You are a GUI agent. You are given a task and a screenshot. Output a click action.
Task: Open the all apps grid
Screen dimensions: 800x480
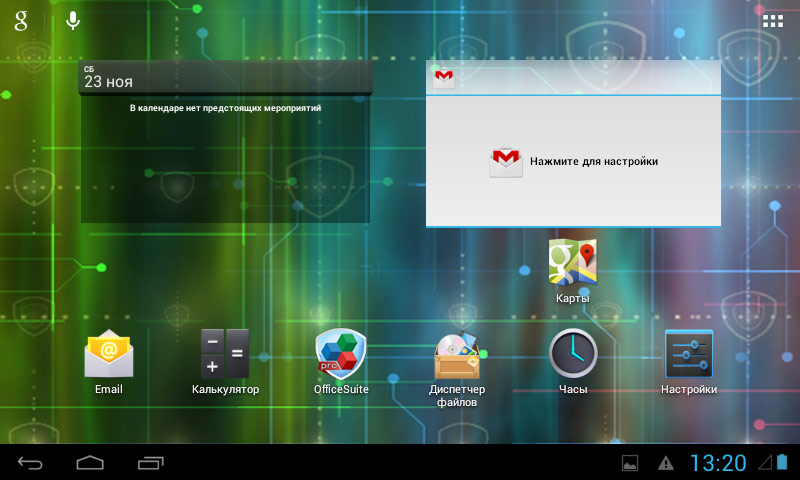point(773,21)
